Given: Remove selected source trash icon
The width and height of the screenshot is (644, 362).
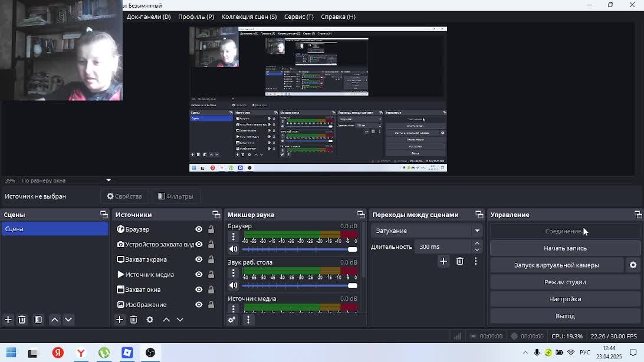Looking at the screenshot, I should pos(133,320).
